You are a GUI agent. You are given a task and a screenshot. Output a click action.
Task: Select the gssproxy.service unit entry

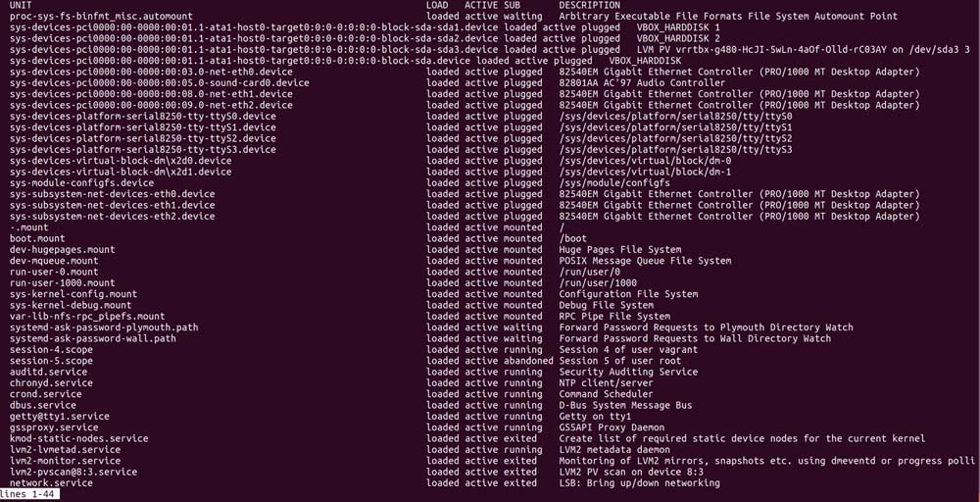tap(54, 427)
